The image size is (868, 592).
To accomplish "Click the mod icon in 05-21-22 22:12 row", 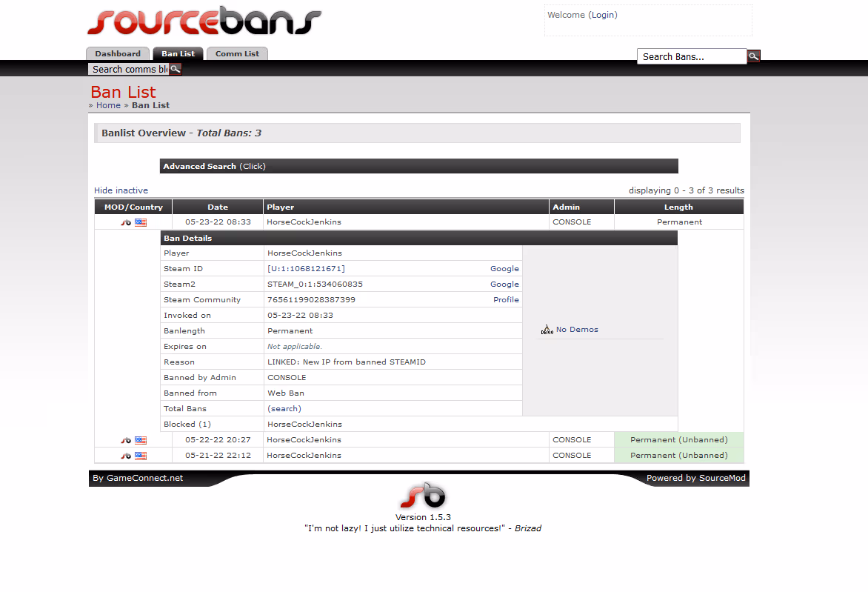I will (126, 456).
